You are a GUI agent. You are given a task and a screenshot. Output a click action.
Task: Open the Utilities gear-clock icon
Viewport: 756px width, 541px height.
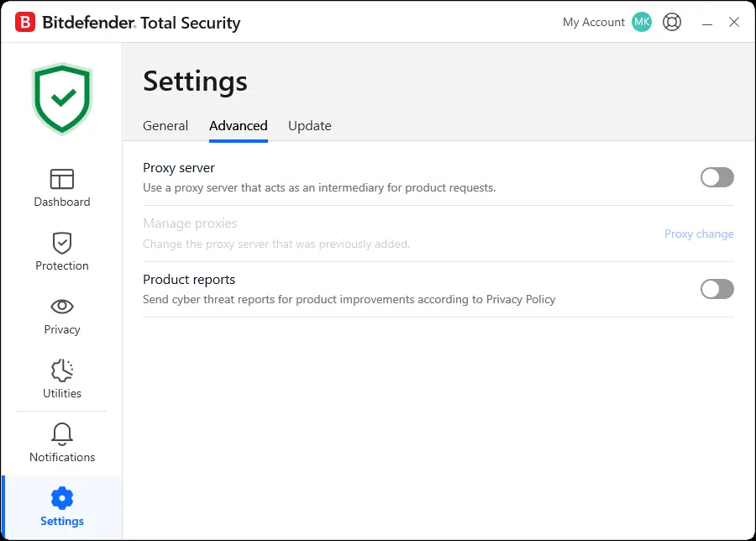pos(61,370)
